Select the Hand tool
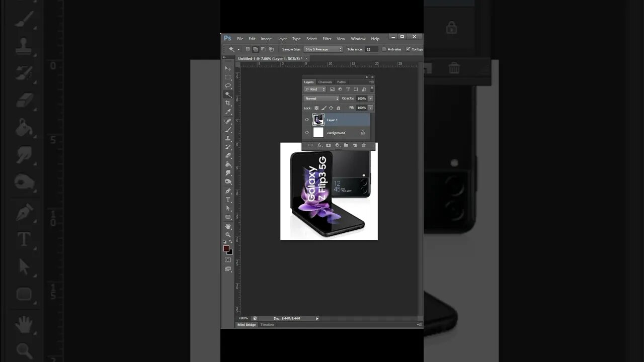This screenshot has height=362, width=644. point(228,226)
